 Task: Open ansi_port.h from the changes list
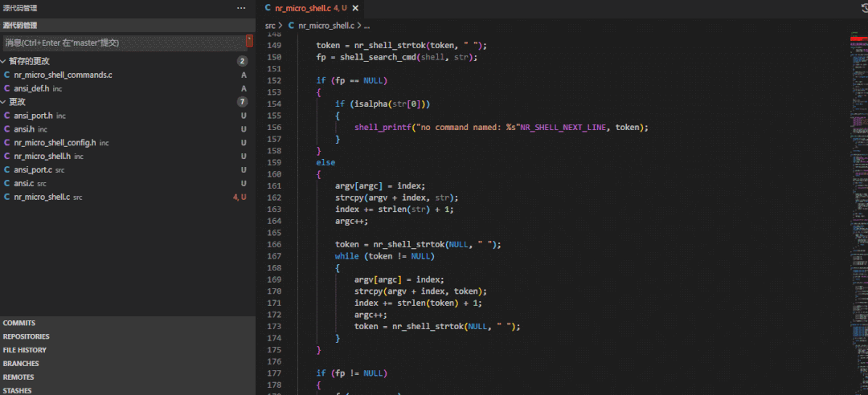tap(33, 116)
